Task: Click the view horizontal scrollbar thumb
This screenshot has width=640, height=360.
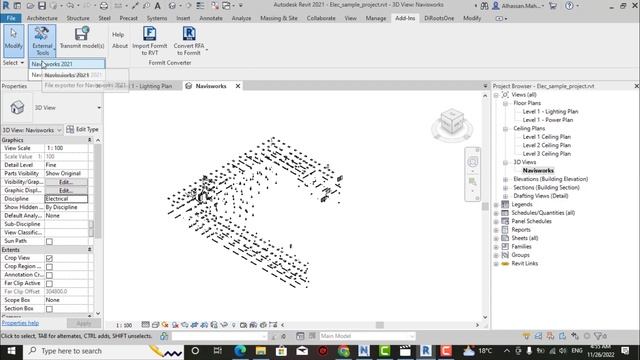Action: pos(380,325)
